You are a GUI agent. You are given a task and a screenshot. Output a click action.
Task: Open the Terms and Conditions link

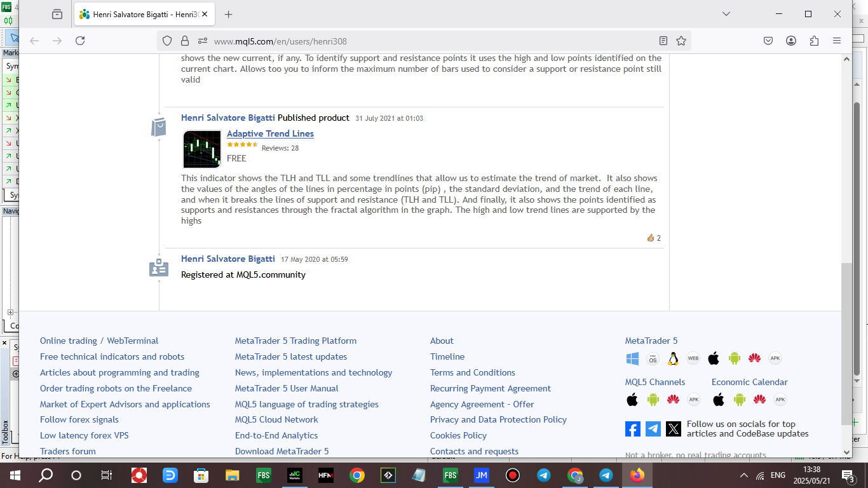(473, 373)
